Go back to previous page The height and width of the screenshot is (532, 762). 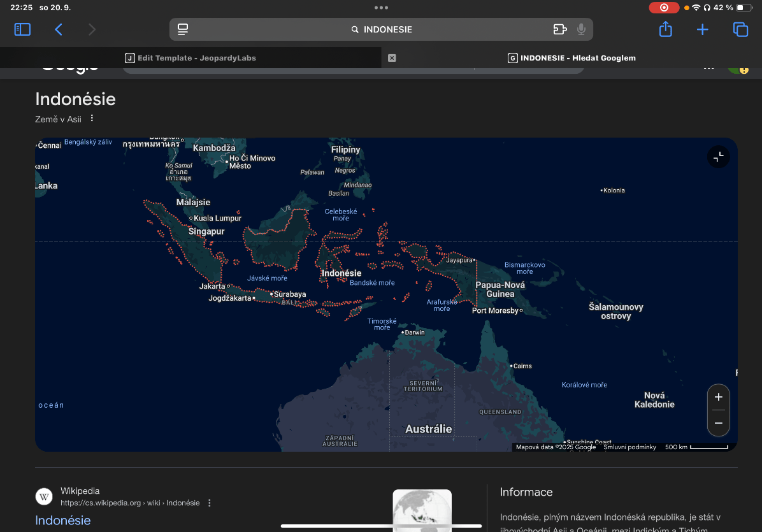(59, 30)
